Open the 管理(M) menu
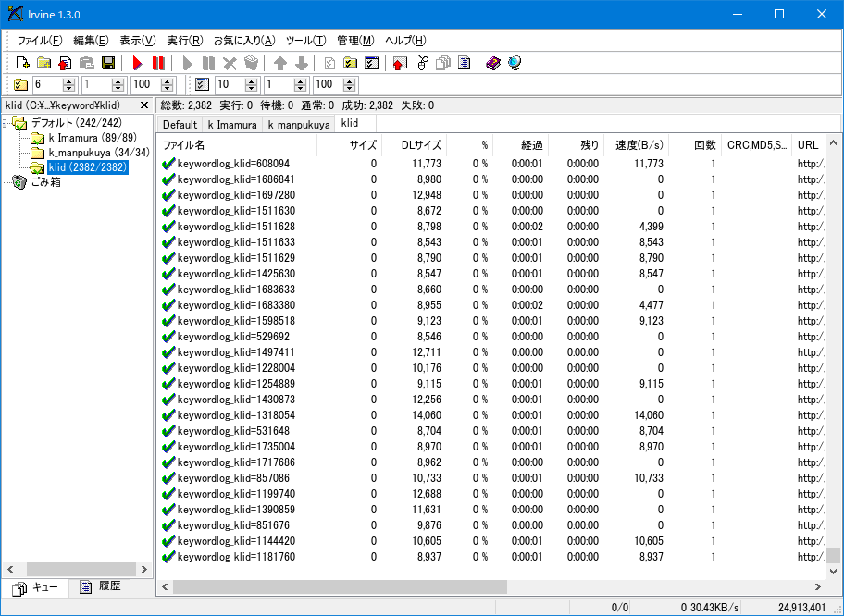The image size is (844, 616). click(355, 41)
